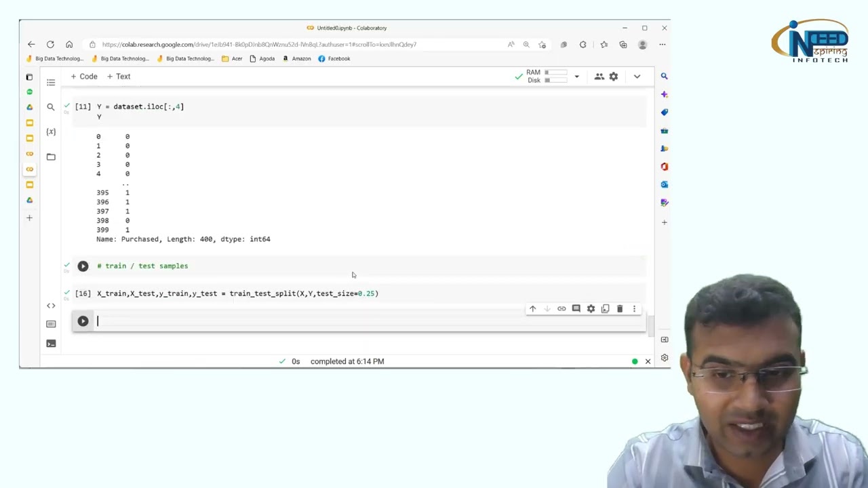Screen dimensions: 868x488
Task: Click inside the empty code cell editor
Action: coord(370,321)
